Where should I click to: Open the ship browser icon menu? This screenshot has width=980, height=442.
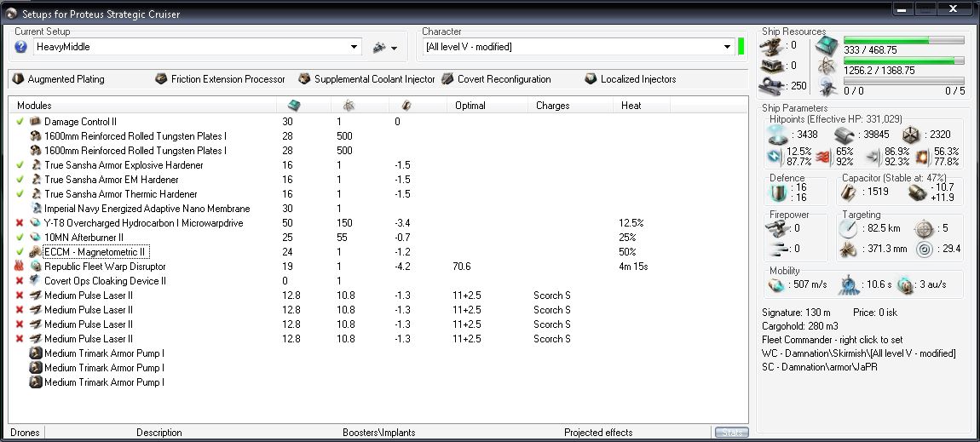378,47
